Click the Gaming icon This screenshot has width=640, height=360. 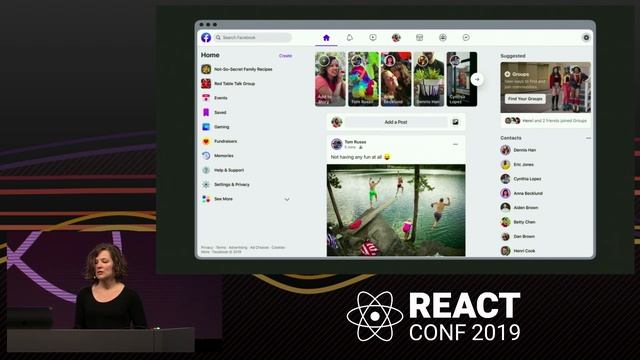pyautogui.click(x=206, y=127)
